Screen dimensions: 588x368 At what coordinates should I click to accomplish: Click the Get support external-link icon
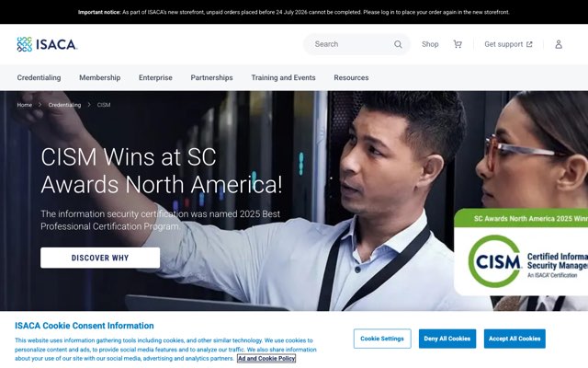pos(529,44)
